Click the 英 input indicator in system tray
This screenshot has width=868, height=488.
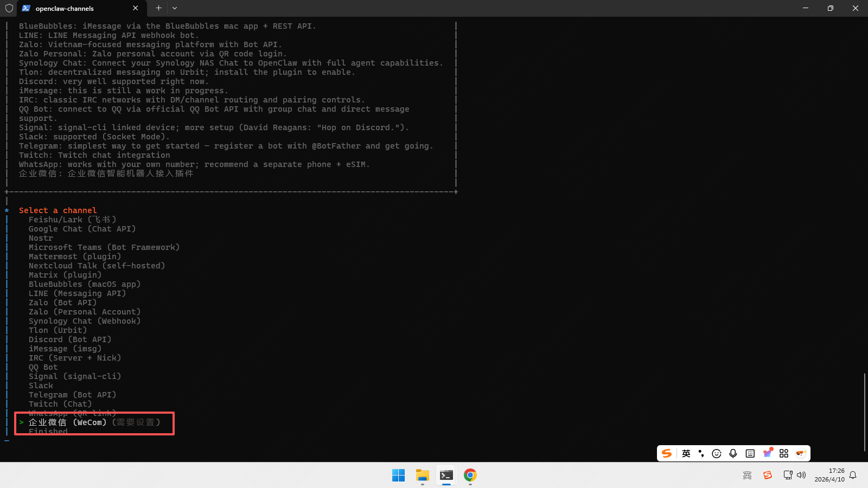pos(748,476)
